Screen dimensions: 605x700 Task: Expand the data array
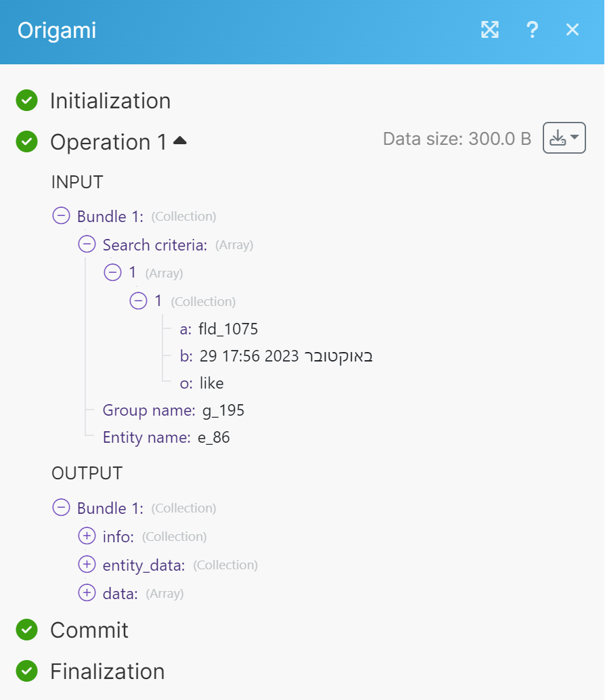[x=87, y=593]
